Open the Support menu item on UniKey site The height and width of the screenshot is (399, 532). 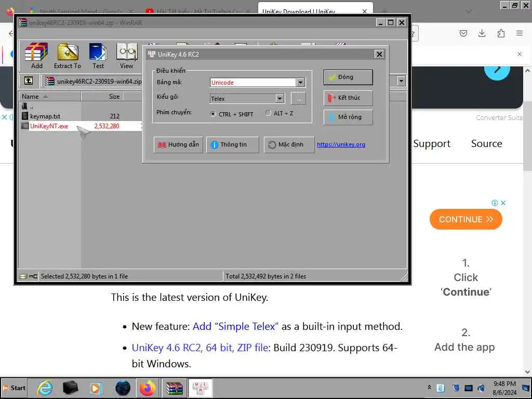[432, 144]
